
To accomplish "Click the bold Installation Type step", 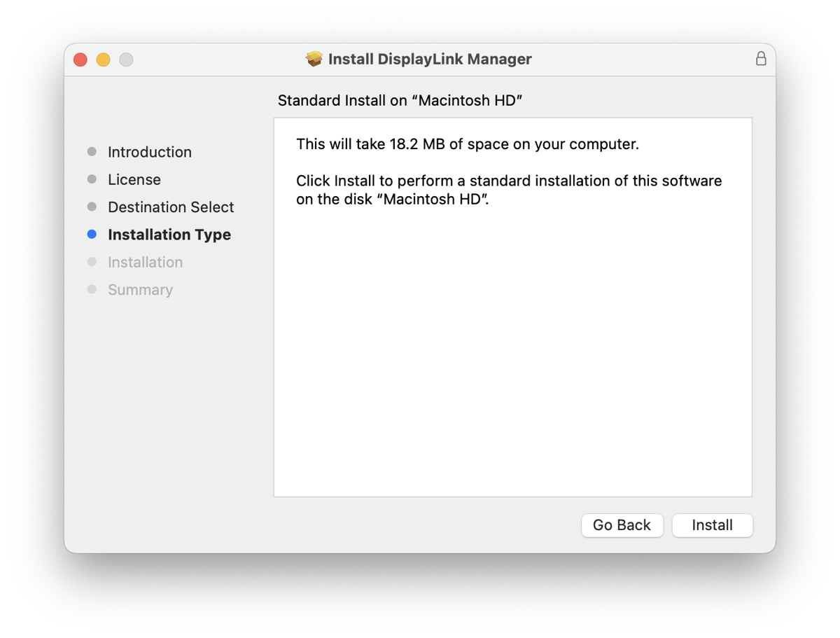I will [x=169, y=235].
